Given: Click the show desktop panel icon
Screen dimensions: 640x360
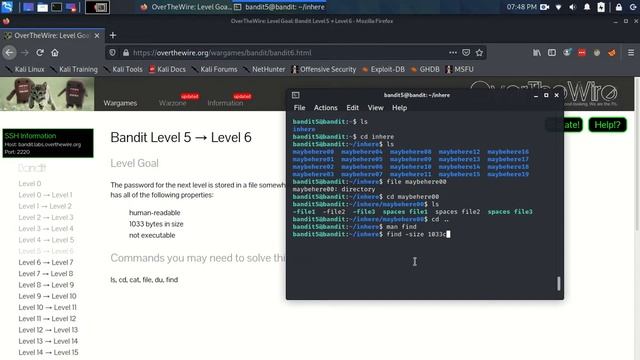Looking at the screenshot, I should coord(28,7).
